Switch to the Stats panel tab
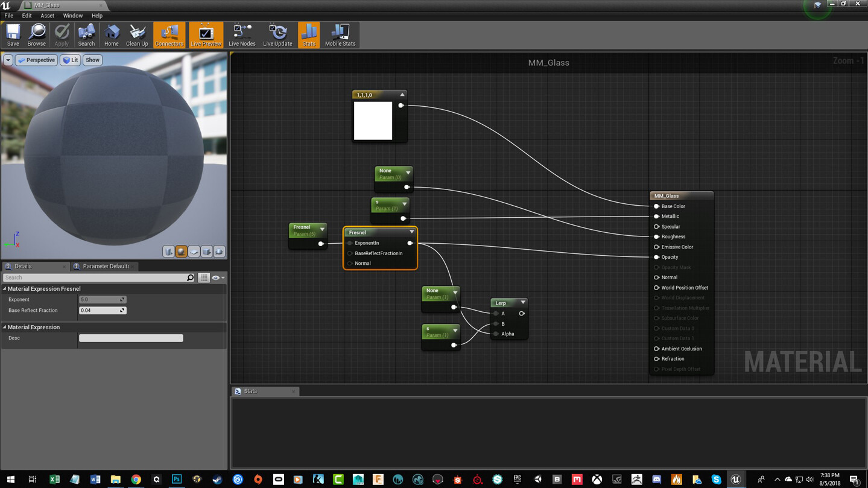 click(x=250, y=391)
